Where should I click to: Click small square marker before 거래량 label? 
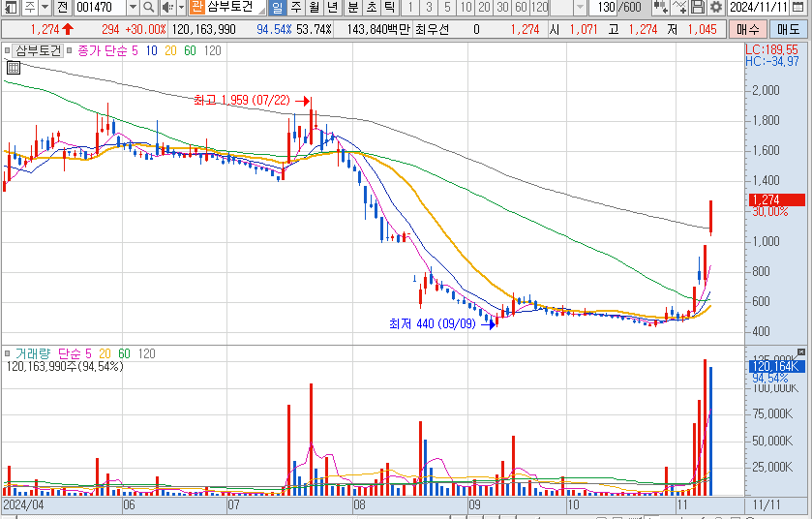point(7,353)
